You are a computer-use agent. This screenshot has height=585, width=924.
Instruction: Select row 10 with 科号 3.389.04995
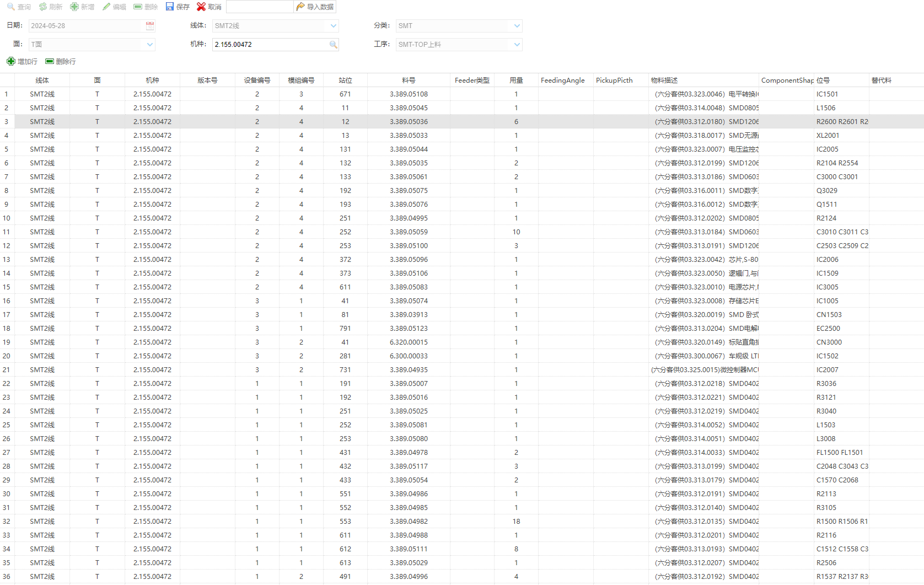409,218
